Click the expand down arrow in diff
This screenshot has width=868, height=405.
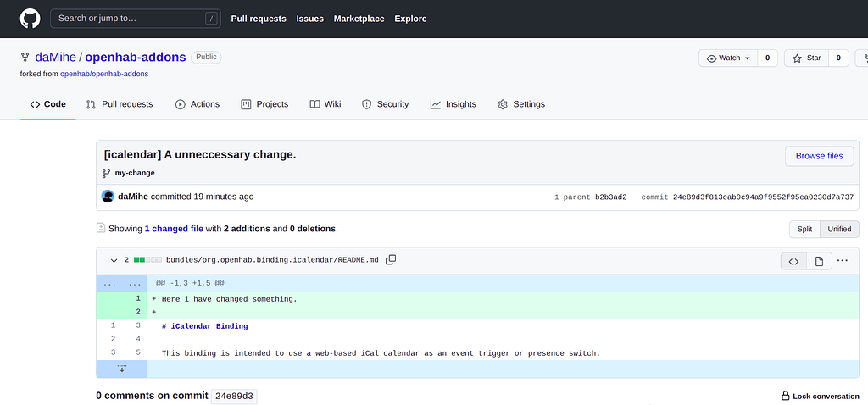121,369
